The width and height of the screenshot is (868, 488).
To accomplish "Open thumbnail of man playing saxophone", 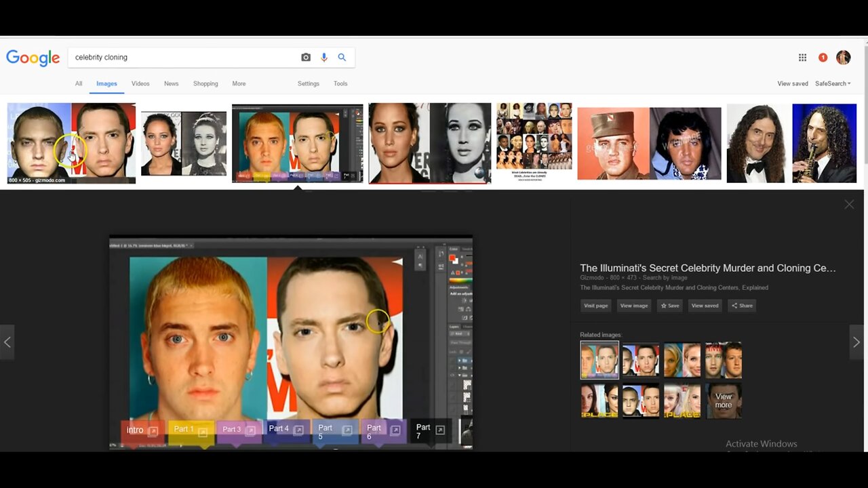I will 825,143.
